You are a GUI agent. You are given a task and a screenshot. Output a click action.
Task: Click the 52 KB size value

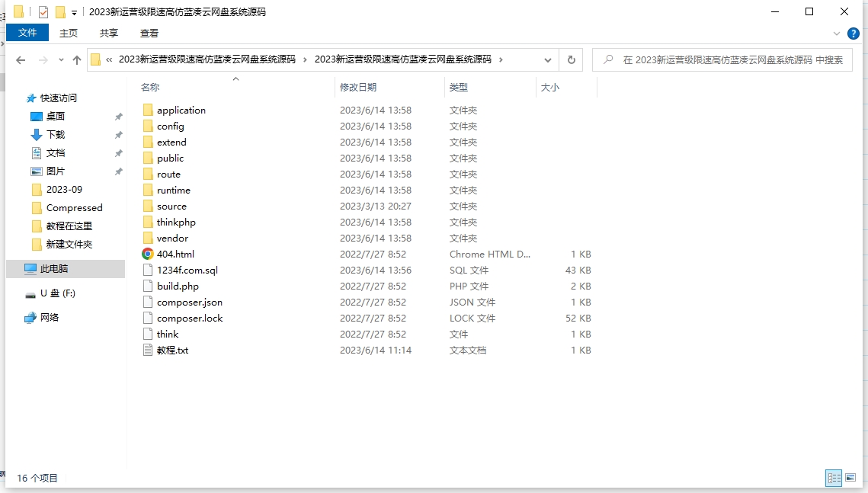coord(578,319)
